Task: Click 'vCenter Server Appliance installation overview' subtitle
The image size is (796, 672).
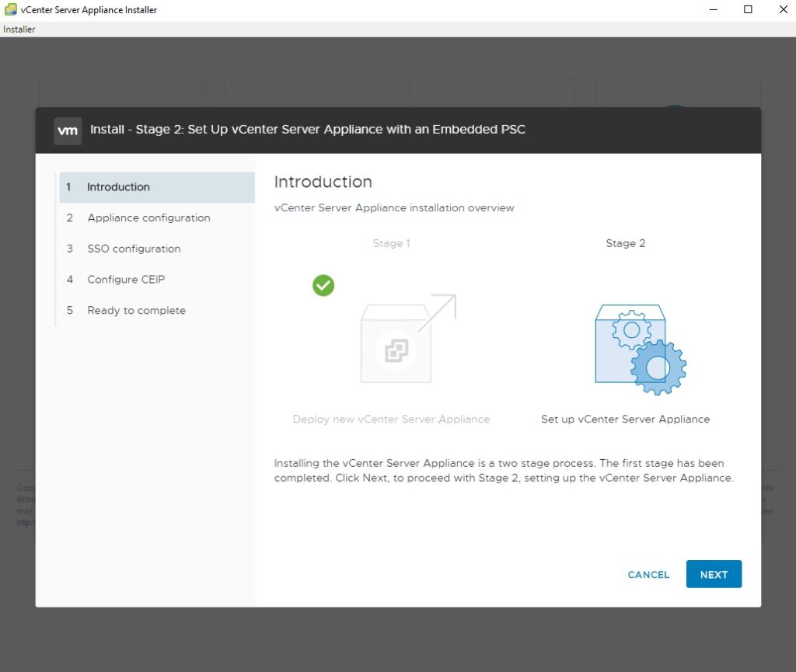Action: click(394, 208)
